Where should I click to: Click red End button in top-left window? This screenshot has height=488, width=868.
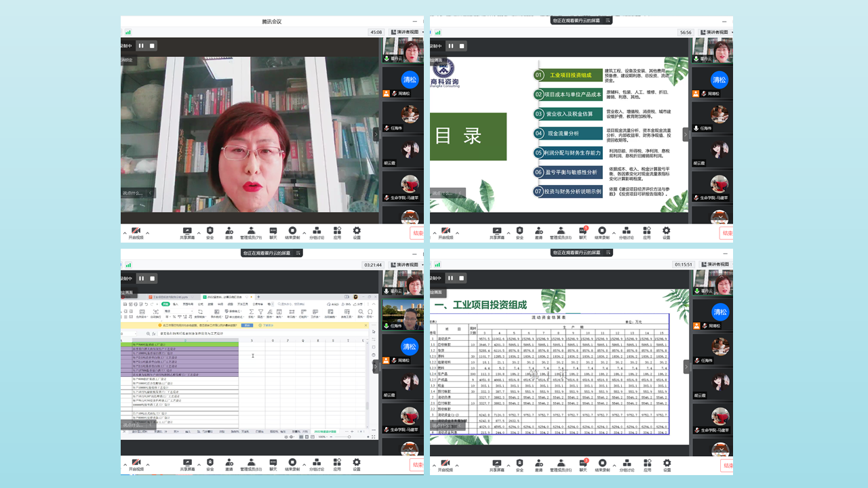pyautogui.click(x=418, y=233)
